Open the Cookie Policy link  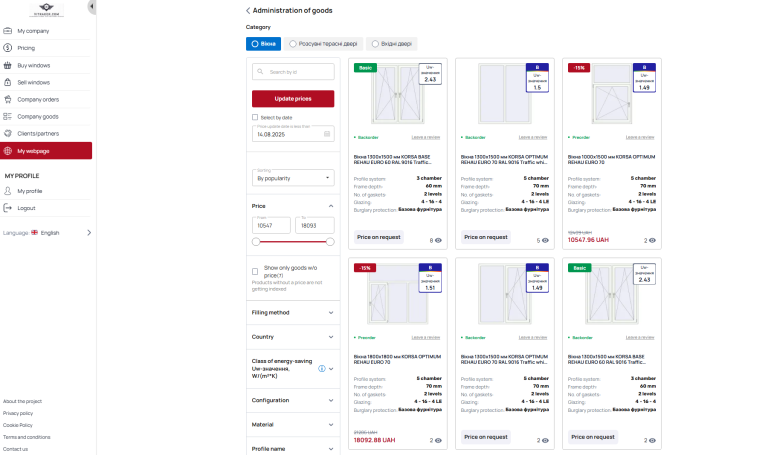point(18,425)
